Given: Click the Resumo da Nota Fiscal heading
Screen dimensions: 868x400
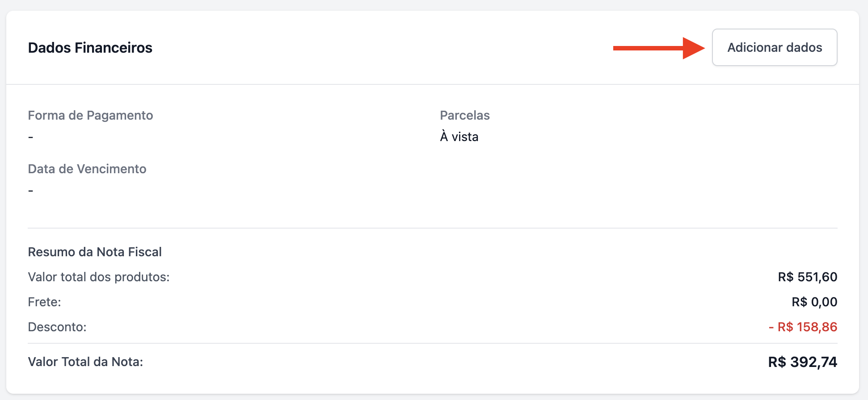Looking at the screenshot, I should [x=95, y=252].
